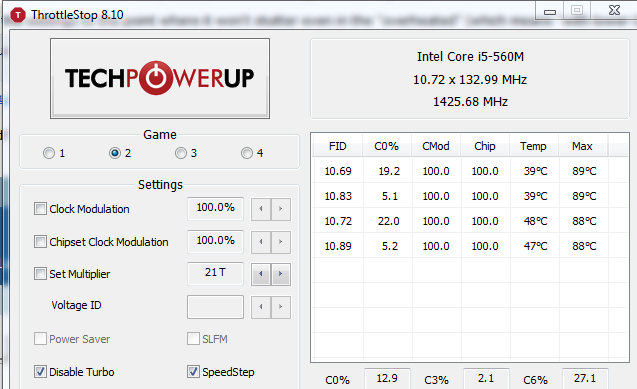The image size is (637, 389).
Task: Check the Set Multiplier option
Action: point(40,274)
